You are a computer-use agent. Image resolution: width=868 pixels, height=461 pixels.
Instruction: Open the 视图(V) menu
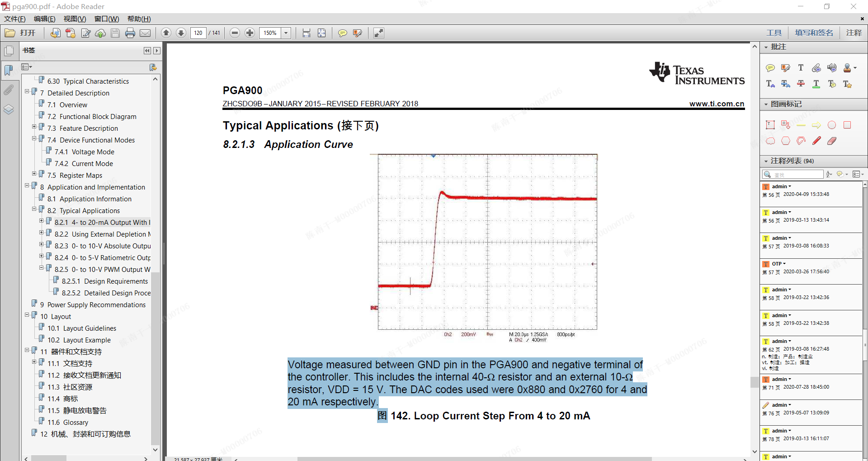(75, 19)
